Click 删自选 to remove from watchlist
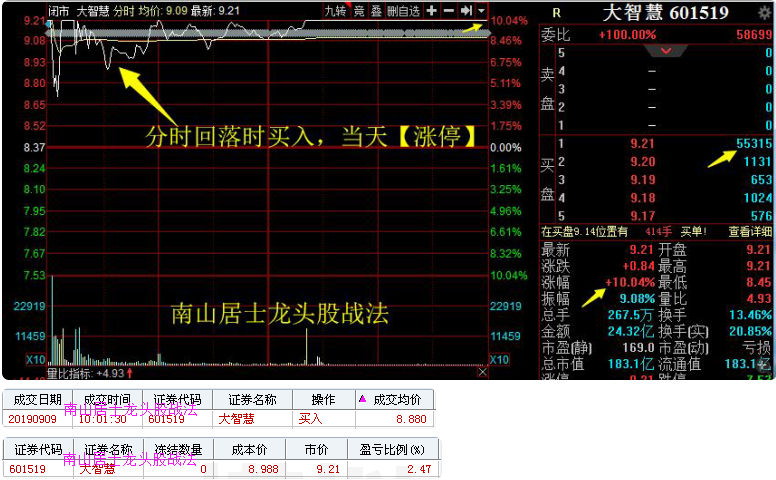 pos(403,11)
